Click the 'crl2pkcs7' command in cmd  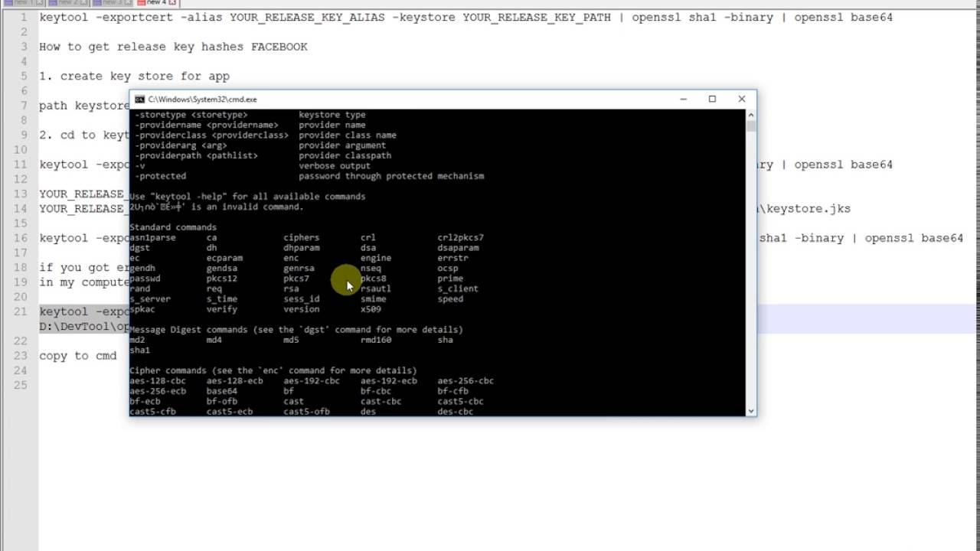click(x=460, y=237)
